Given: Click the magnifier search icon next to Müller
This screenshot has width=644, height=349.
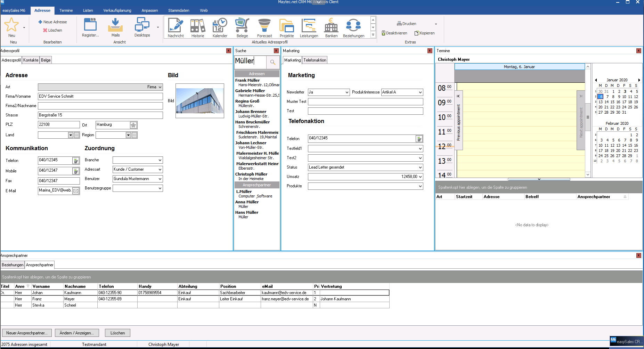Looking at the screenshot, I should (273, 62).
